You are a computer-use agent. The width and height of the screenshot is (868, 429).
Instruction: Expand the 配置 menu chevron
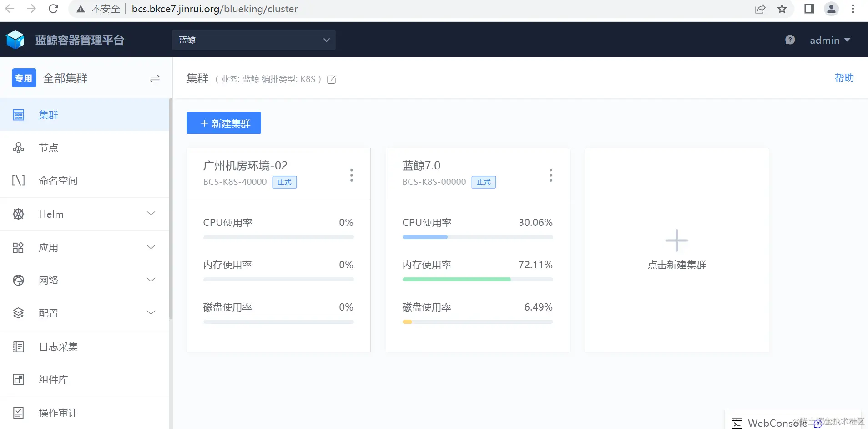pos(151,312)
